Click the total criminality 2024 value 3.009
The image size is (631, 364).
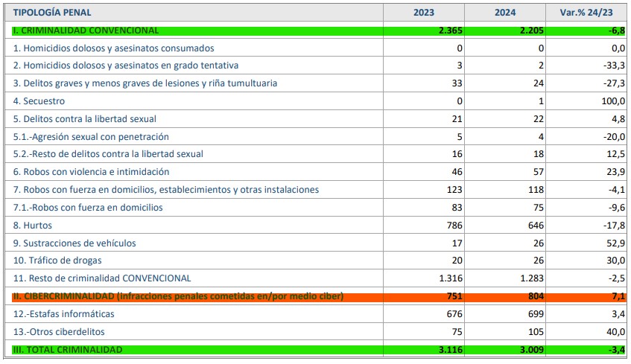(532, 349)
